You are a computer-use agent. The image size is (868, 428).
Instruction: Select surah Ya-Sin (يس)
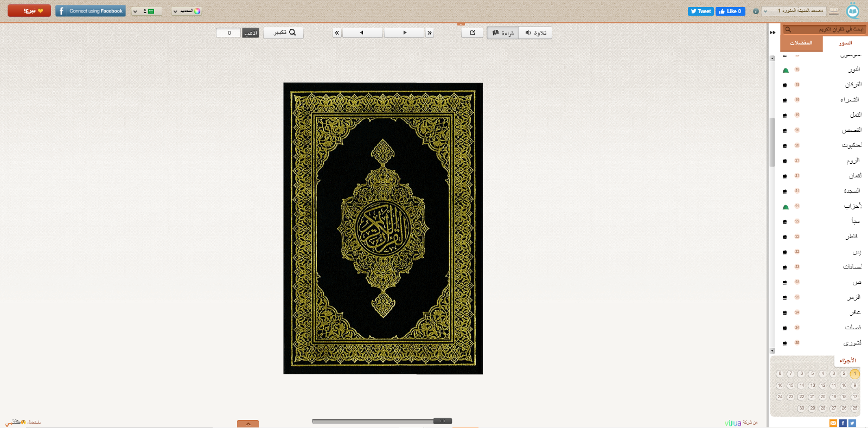click(x=857, y=252)
